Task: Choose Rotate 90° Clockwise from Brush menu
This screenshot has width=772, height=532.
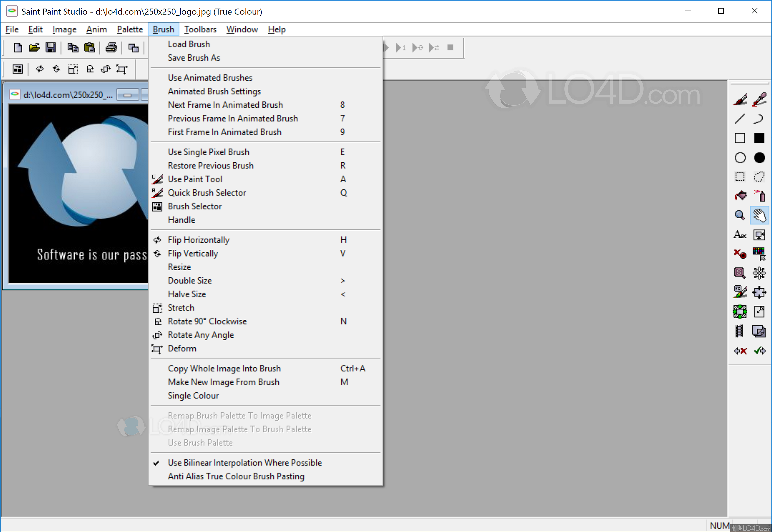Action: [207, 321]
